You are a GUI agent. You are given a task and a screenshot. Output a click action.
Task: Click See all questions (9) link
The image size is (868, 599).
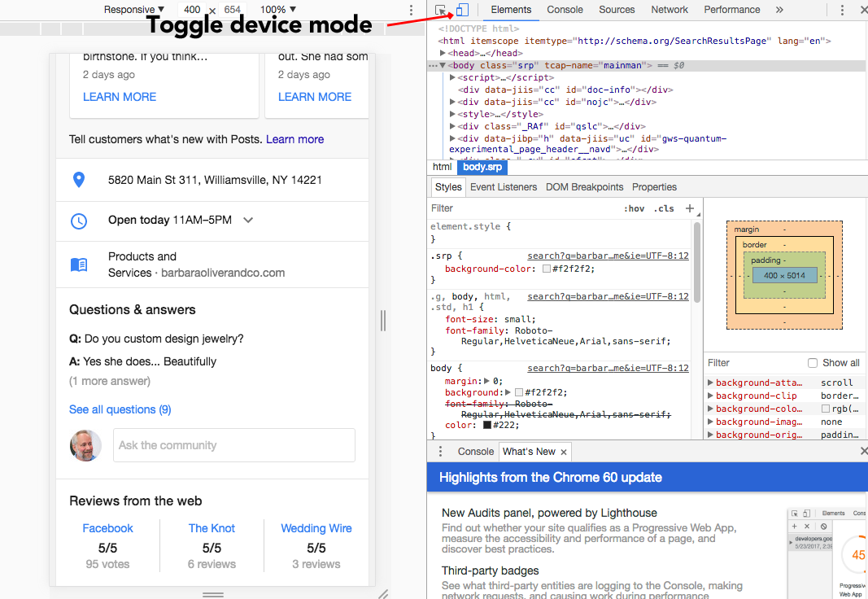120,409
